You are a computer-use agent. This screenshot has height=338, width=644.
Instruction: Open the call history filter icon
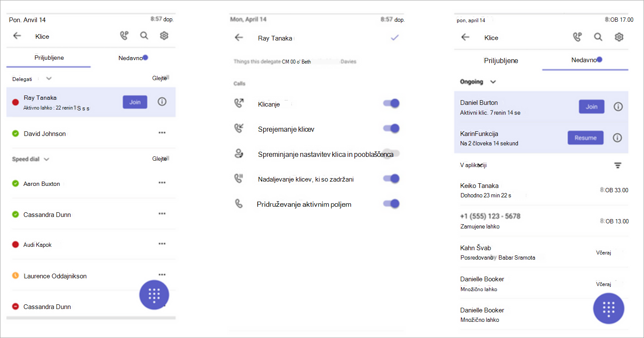coord(618,165)
